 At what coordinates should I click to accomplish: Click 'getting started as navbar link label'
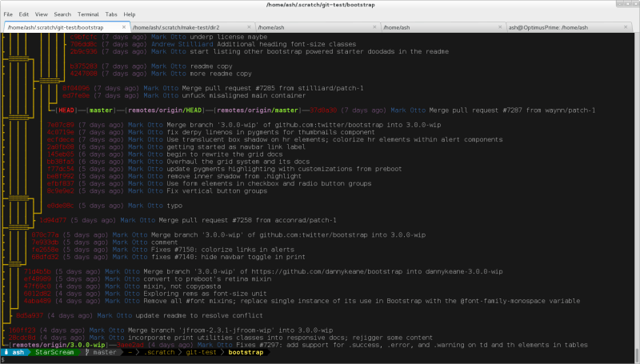[236, 147]
